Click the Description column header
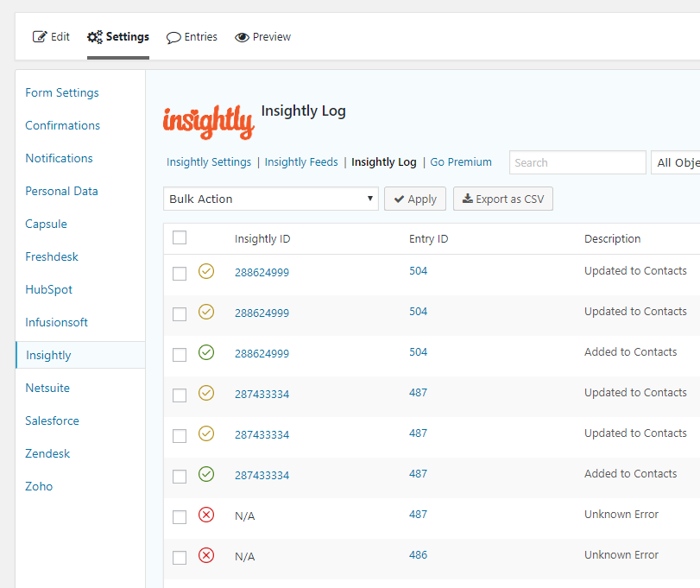Screen dimensions: 700x588 tap(613, 239)
